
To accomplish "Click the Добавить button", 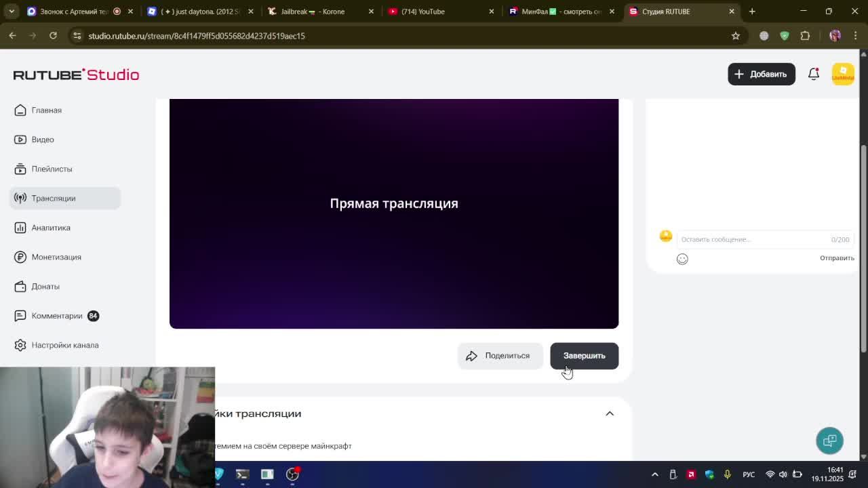I will [762, 74].
